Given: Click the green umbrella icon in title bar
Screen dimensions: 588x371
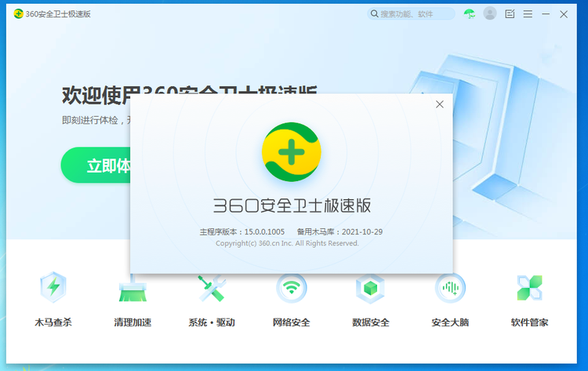Looking at the screenshot, I should (x=469, y=14).
